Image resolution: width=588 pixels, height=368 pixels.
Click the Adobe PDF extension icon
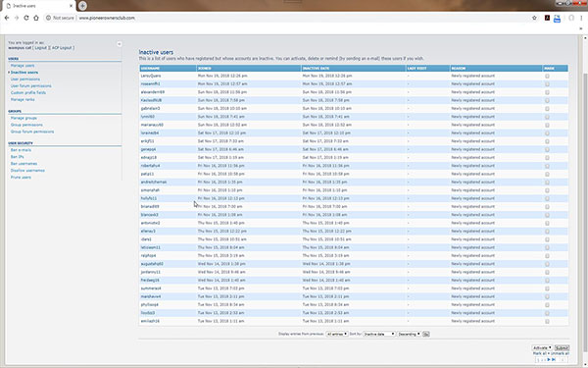tap(547, 18)
